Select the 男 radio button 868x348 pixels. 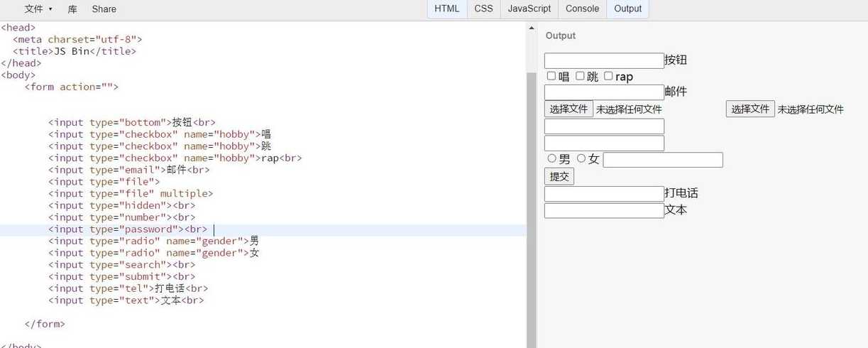tap(552, 158)
